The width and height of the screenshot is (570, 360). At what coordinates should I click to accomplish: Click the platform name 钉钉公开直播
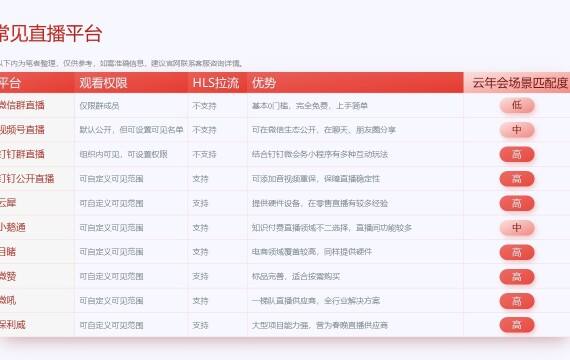[27, 179]
